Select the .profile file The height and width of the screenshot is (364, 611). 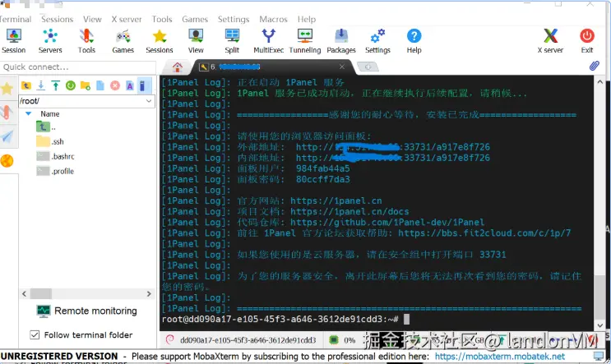pyautogui.click(x=55, y=171)
